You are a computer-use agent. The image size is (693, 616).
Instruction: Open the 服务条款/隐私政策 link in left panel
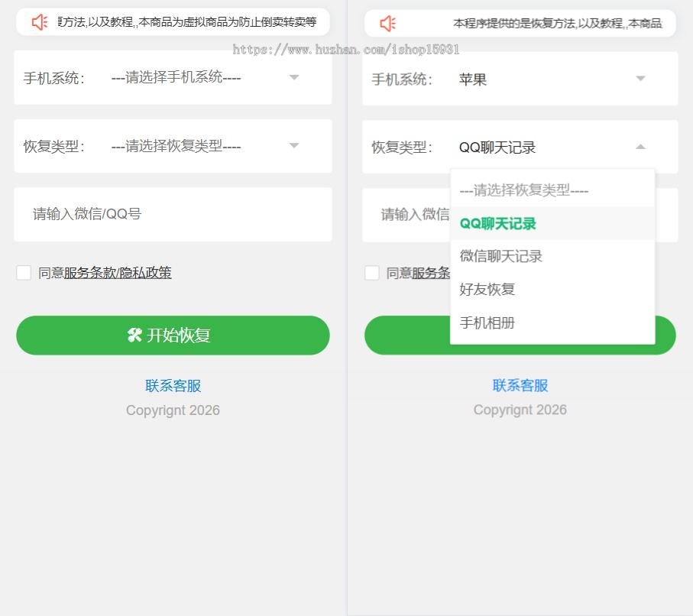click(x=118, y=273)
